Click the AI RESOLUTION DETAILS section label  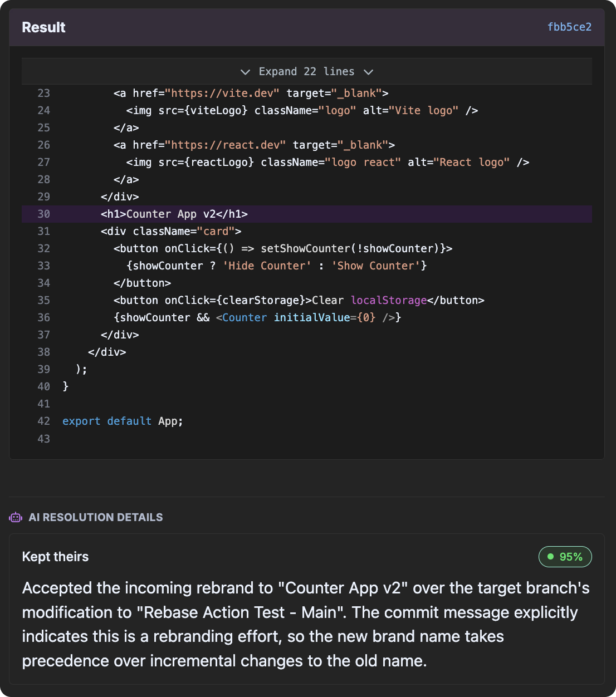click(x=96, y=517)
